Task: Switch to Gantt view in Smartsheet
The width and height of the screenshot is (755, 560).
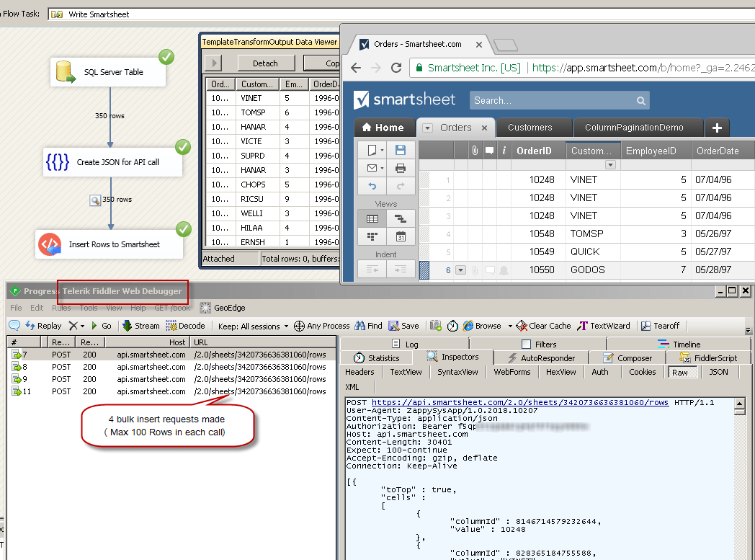Action: click(x=401, y=218)
